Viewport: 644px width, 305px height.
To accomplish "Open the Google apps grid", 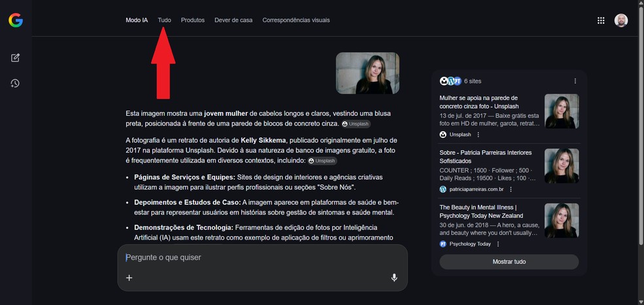I will click(x=601, y=20).
